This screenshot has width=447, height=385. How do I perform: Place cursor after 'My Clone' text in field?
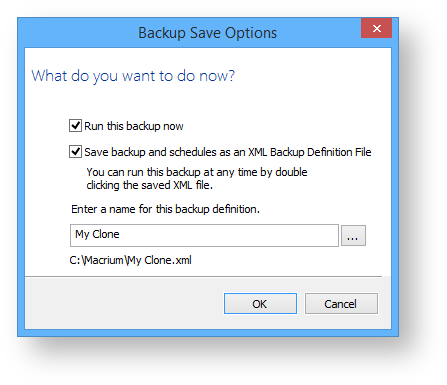[x=120, y=235]
